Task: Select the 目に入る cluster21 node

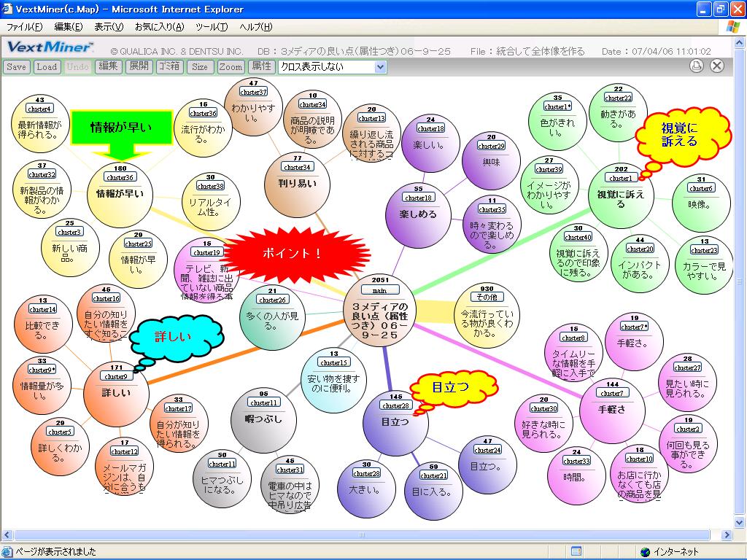Action: coord(433,491)
